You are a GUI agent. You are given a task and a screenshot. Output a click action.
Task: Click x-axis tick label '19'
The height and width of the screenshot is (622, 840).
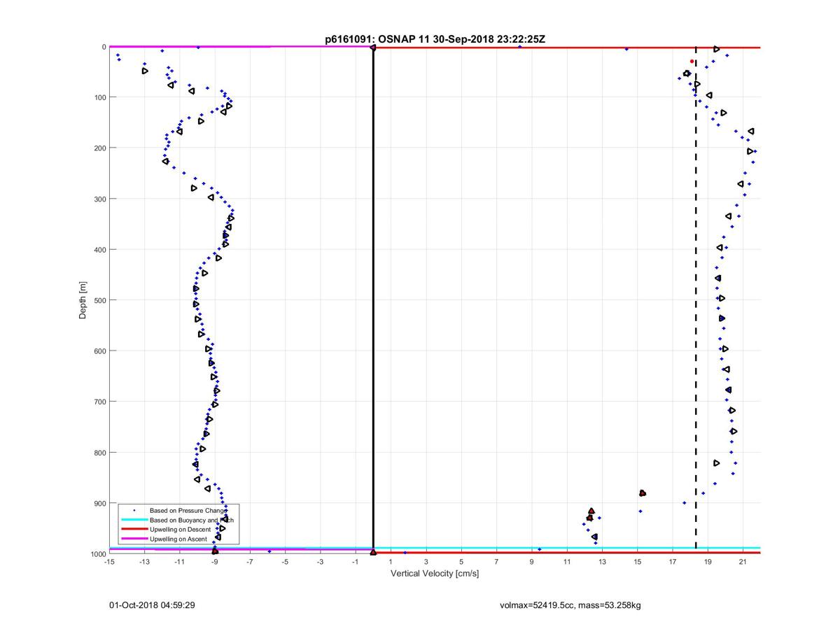click(x=708, y=562)
